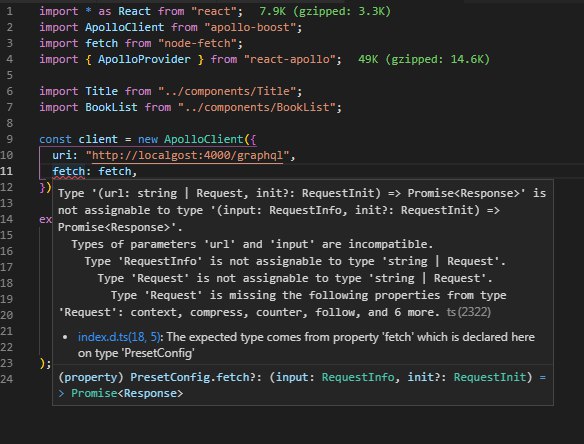Click the "../components/Title" import path
Image resolution: width=584 pixels, height=444 pixels.
[x=227, y=91]
